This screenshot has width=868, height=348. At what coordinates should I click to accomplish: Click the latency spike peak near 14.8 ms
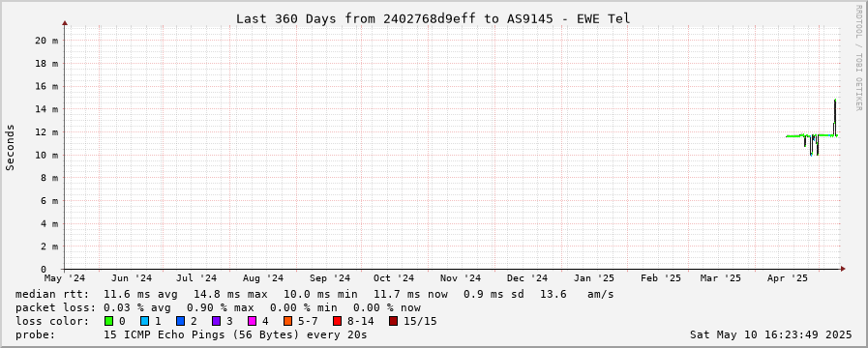835,101
